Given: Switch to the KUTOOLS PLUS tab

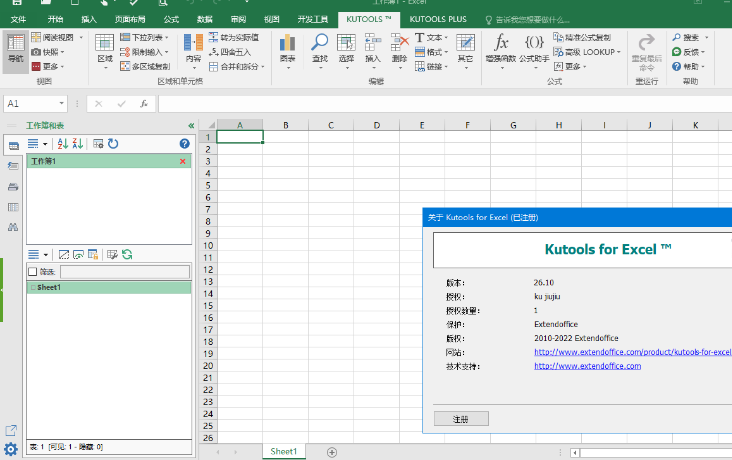Looking at the screenshot, I should [x=438, y=19].
